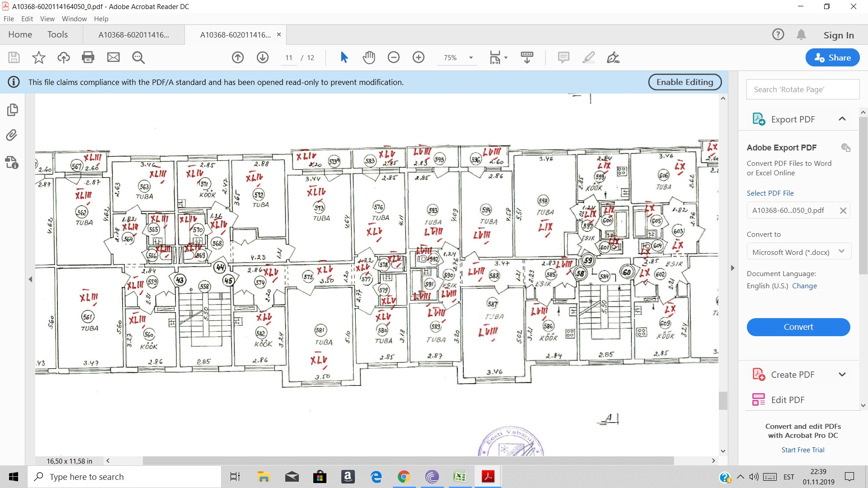Viewport: 868px width, 488px height.
Task: Open the Attachments panel paperclip
Action: (12, 135)
